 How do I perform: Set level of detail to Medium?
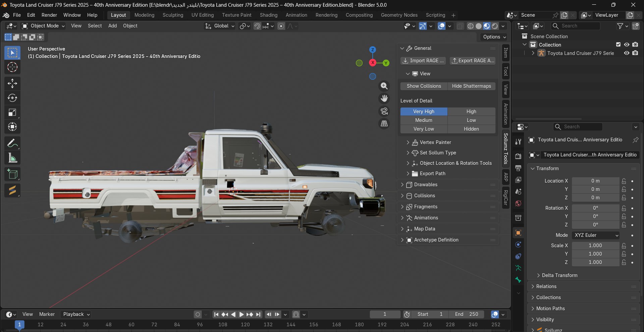click(424, 120)
